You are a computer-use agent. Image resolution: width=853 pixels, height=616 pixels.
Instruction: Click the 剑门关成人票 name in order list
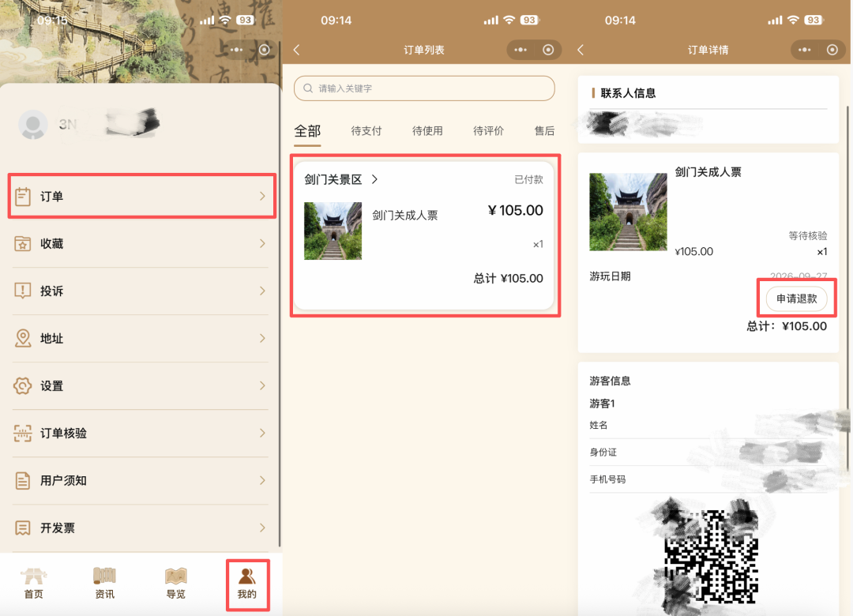(x=404, y=216)
